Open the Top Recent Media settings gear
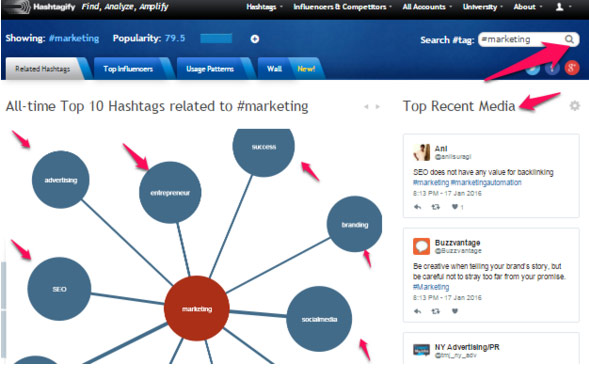This screenshot has width=589, height=376. [x=574, y=106]
